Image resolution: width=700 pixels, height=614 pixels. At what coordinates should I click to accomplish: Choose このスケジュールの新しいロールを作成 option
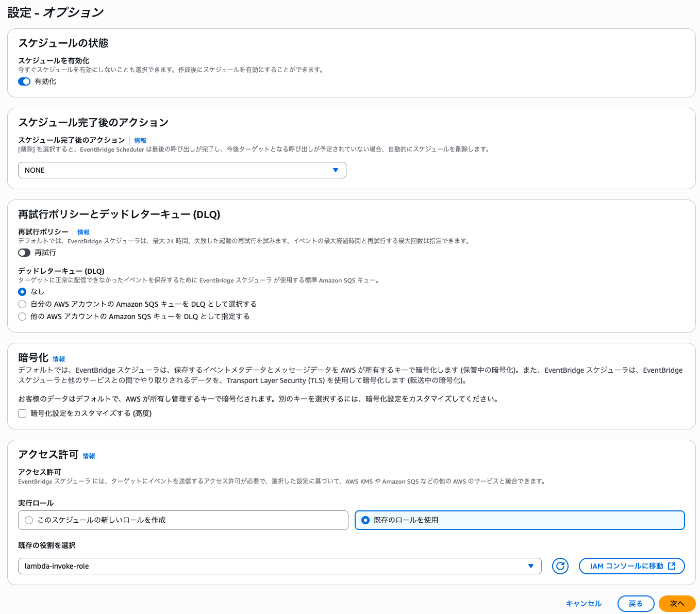pyautogui.click(x=183, y=520)
